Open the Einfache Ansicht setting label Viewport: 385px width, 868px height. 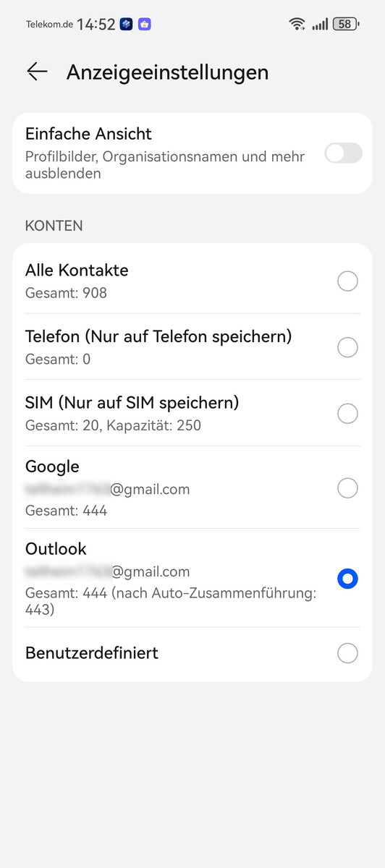tap(88, 134)
